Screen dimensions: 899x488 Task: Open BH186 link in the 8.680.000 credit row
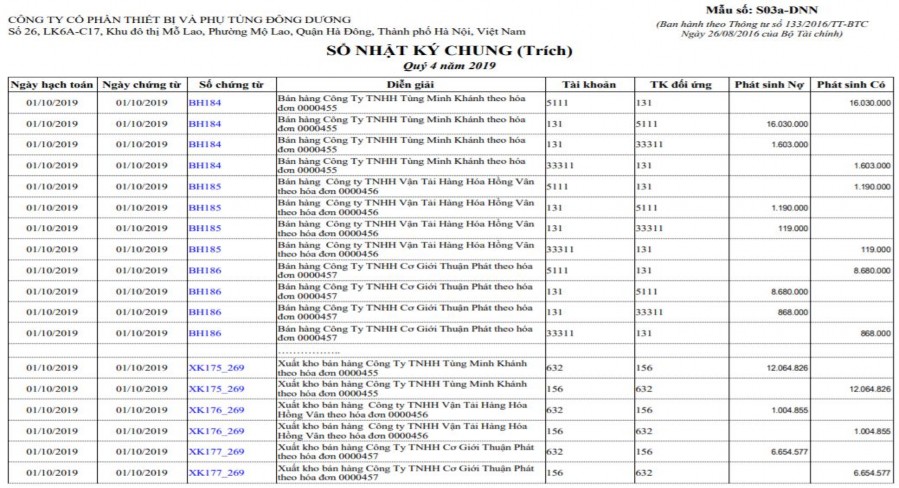click(x=205, y=270)
